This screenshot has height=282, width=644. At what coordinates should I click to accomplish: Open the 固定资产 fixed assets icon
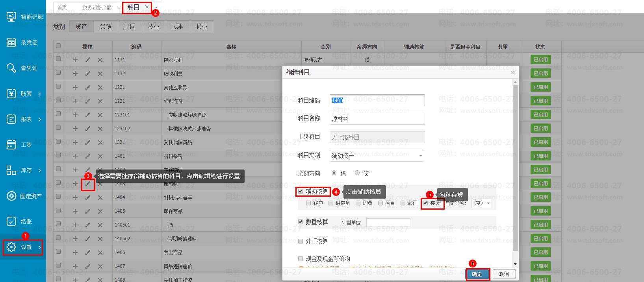11,196
